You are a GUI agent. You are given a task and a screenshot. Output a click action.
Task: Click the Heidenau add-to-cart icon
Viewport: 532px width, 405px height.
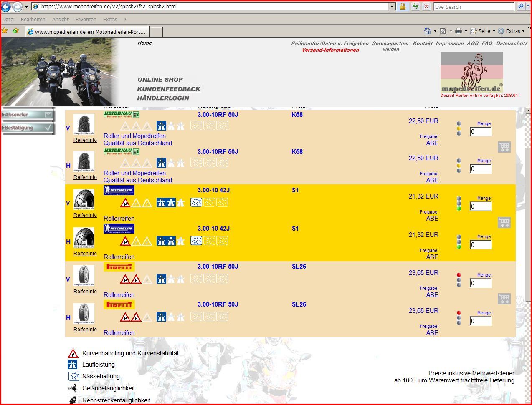504,147
